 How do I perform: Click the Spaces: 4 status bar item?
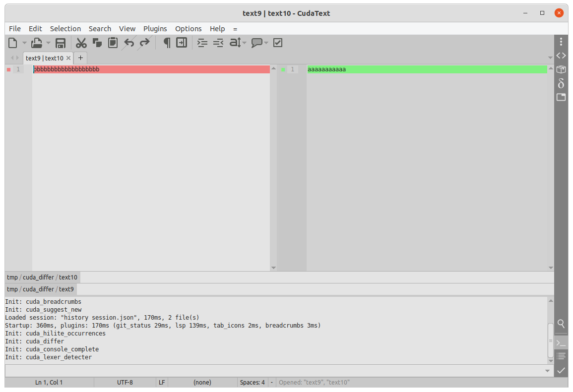[252, 382]
